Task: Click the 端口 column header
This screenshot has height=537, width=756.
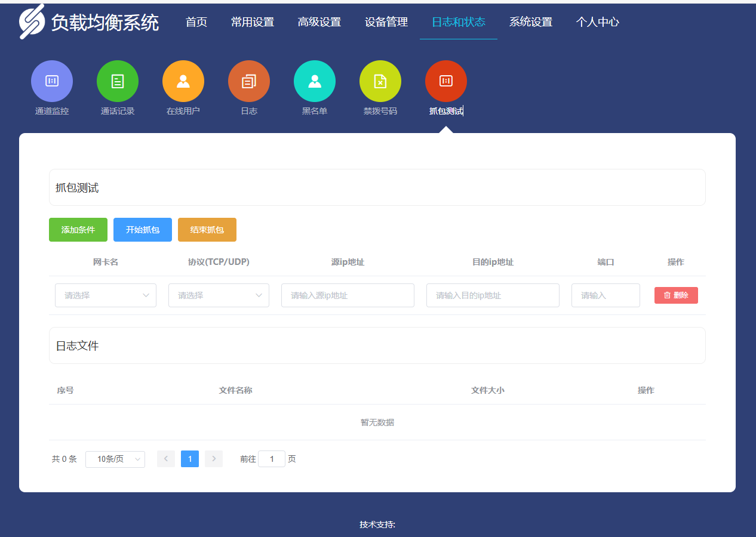Action: [x=606, y=262]
